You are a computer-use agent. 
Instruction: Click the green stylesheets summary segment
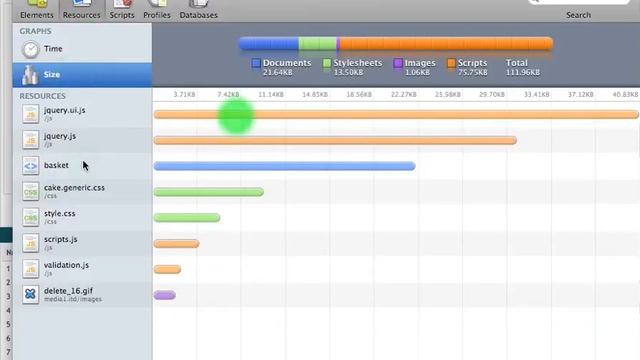pos(318,44)
